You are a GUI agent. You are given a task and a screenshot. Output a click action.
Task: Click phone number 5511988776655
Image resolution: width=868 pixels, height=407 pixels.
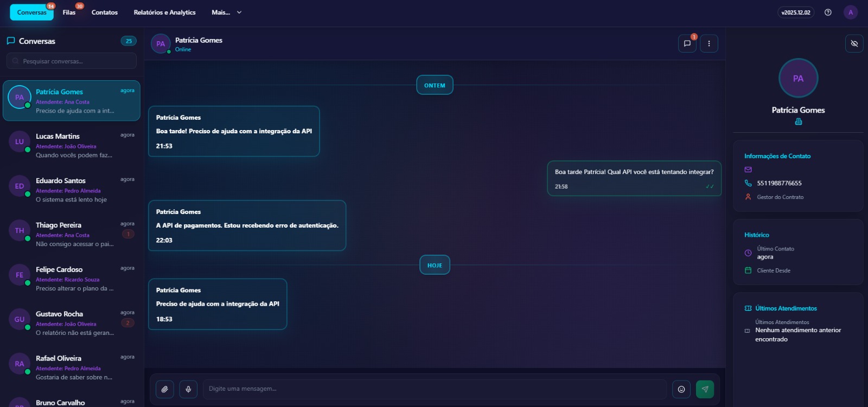[779, 183]
